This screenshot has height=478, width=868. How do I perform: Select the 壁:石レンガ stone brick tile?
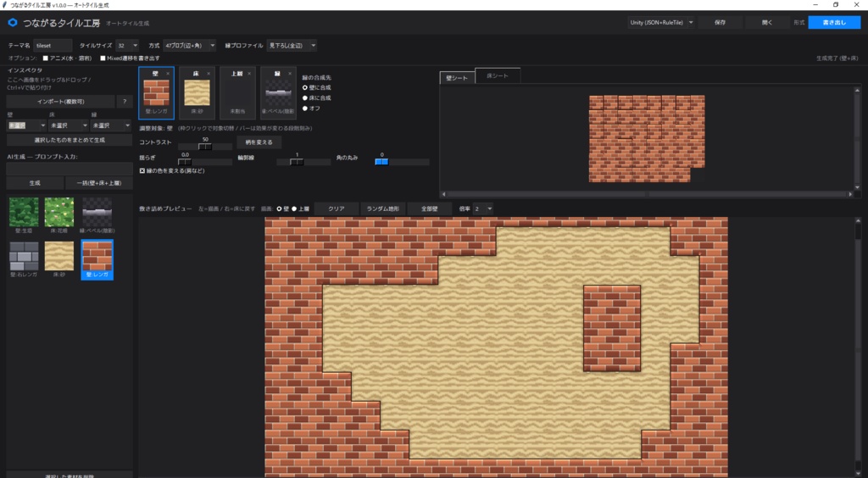pyautogui.click(x=24, y=259)
